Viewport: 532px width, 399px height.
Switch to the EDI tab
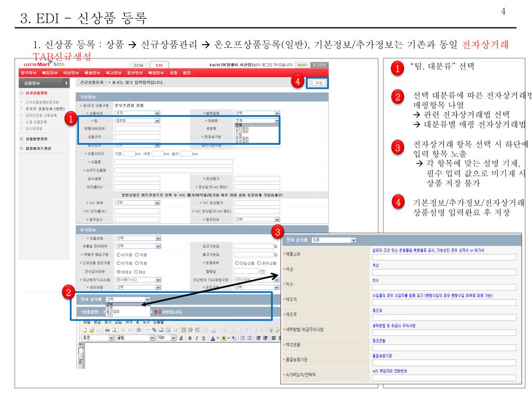coord(159,65)
